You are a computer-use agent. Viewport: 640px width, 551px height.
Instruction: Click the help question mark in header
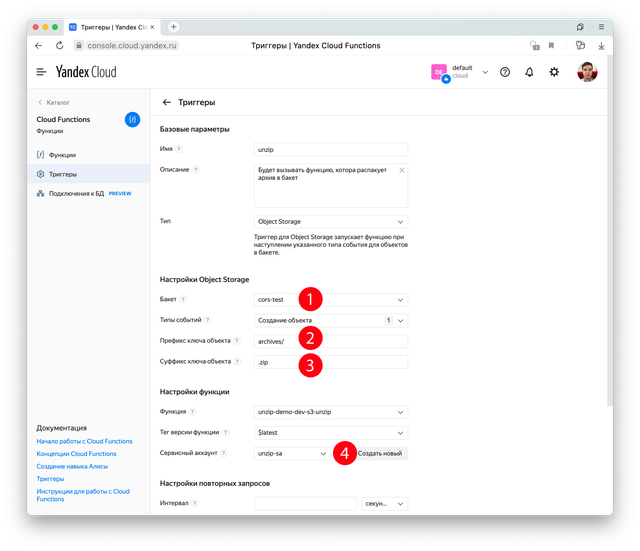[x=505, y=72]
